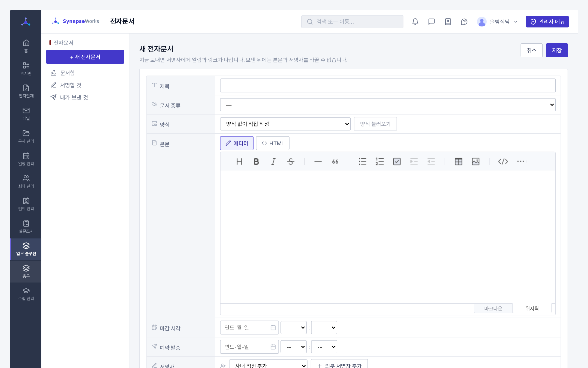
Task: Insert a table into the body
Action: (458, 162)
